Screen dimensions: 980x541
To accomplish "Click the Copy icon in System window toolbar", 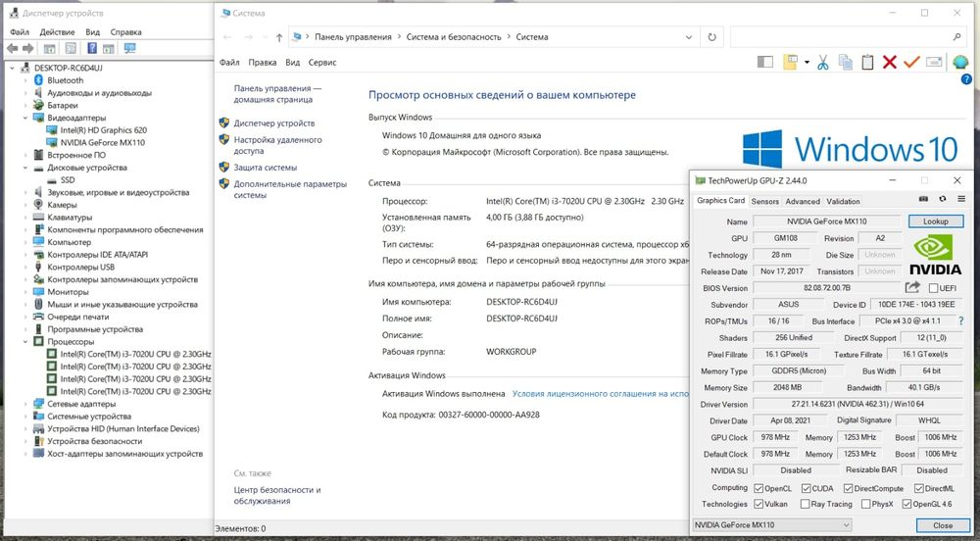I will (845, 62).
